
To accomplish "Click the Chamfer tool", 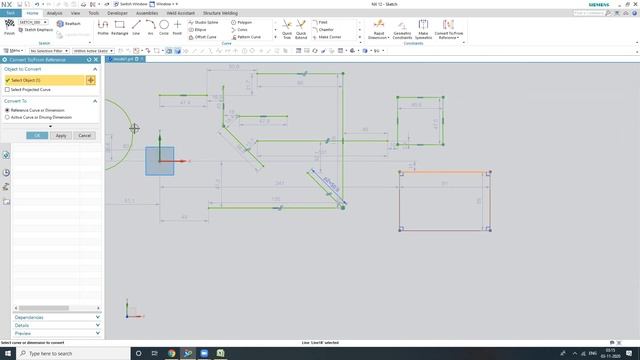I will [323, 30].
